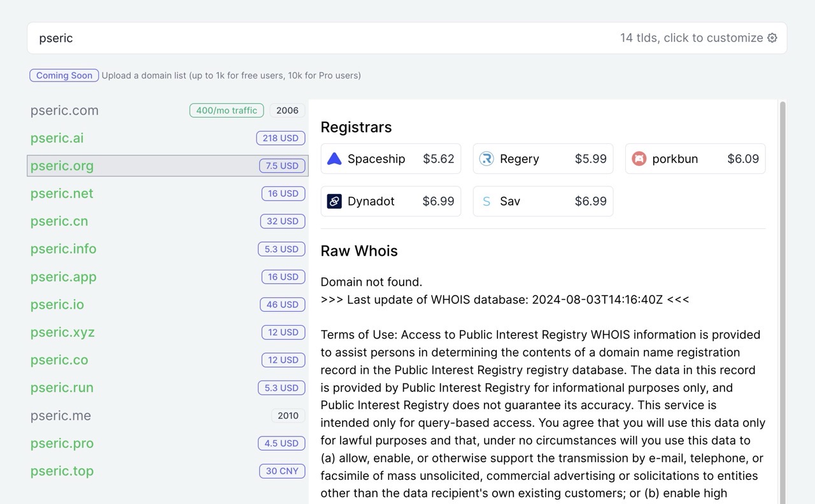Click the 32 USD price badge
The height and width of the screenshot is (504, 815).
[x=283, y=221]
